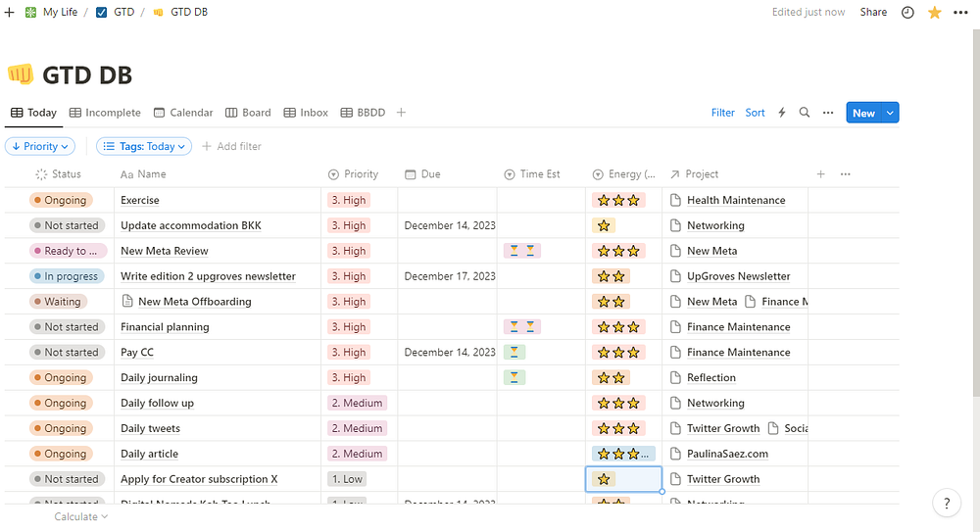Viewport: 980px width, 532px height.
Task: Add a new property column plus icon
Action: [820, 173]
